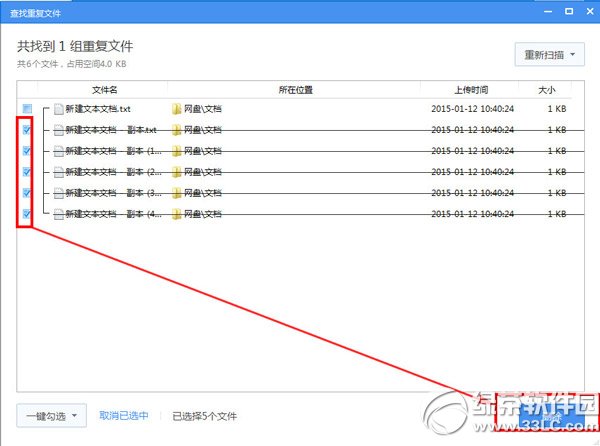
Task: Uncheck the 副本 (1... file checkbox
Action: [x=27, y=151]
